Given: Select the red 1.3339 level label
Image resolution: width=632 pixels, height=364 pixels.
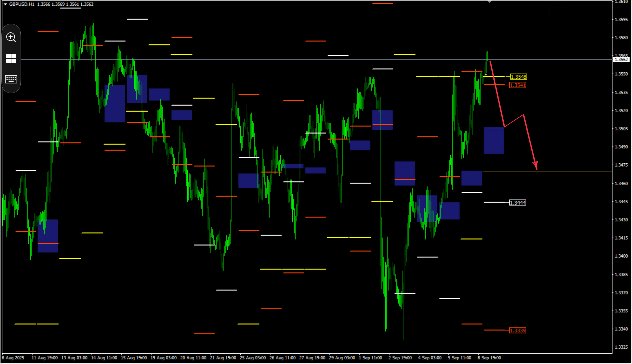Looking at the screenshot, I should coord(518,330).
